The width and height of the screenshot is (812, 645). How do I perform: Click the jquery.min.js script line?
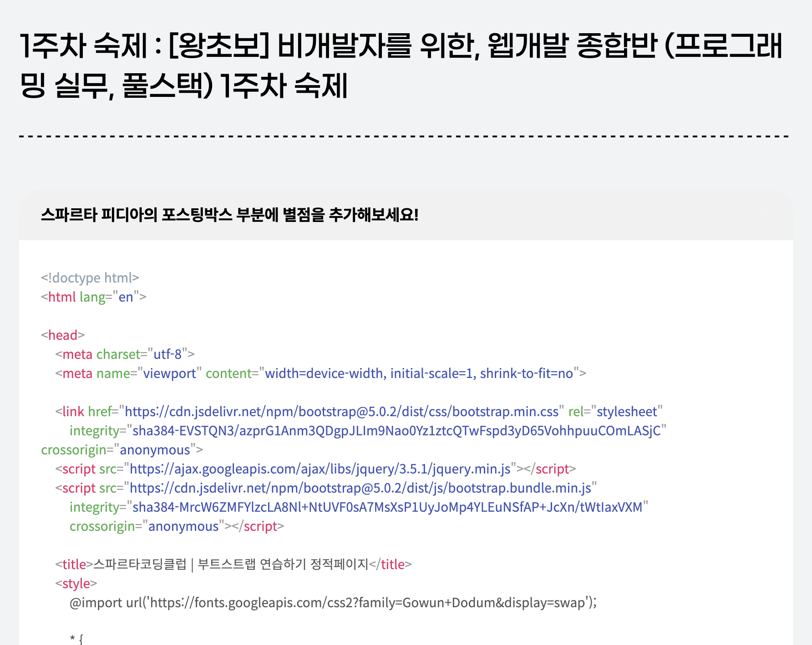(316, 469)
